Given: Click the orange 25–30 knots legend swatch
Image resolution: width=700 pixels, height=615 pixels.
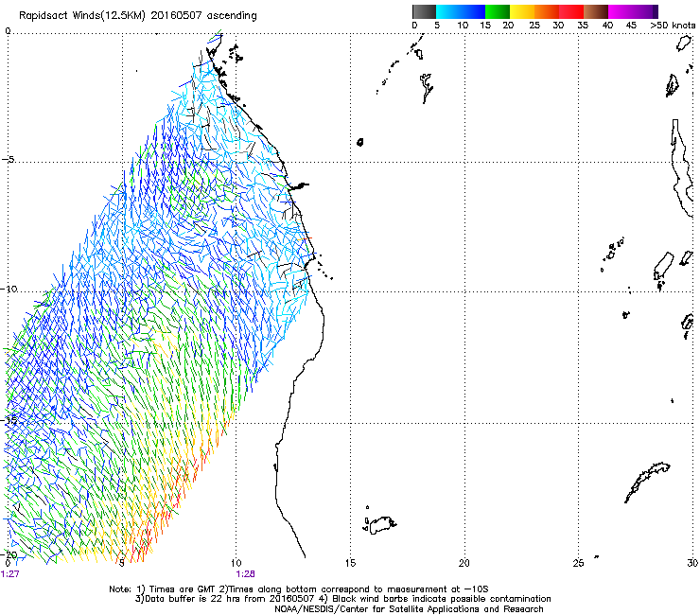Looking at the screenshot, I should click(x=547, y=11).
